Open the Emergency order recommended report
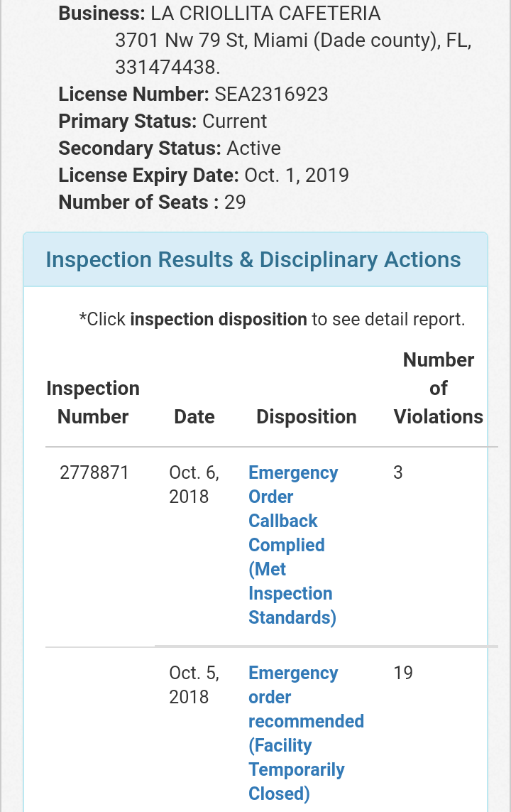511x812 pixels. [x=305, y=732]
